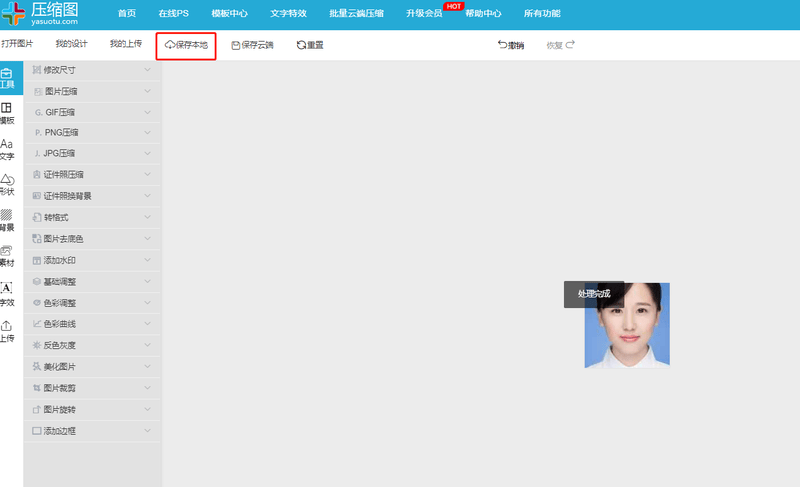This screenshot has height=487, width=800.
Task: Click the 素材 materials sidebar icon
Action: [x=7, y=255]
